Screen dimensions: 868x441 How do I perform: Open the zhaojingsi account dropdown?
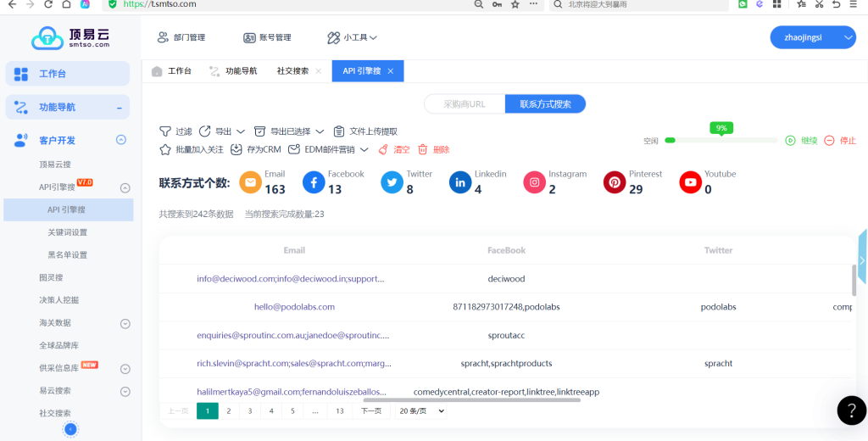[x=812, y=37]
